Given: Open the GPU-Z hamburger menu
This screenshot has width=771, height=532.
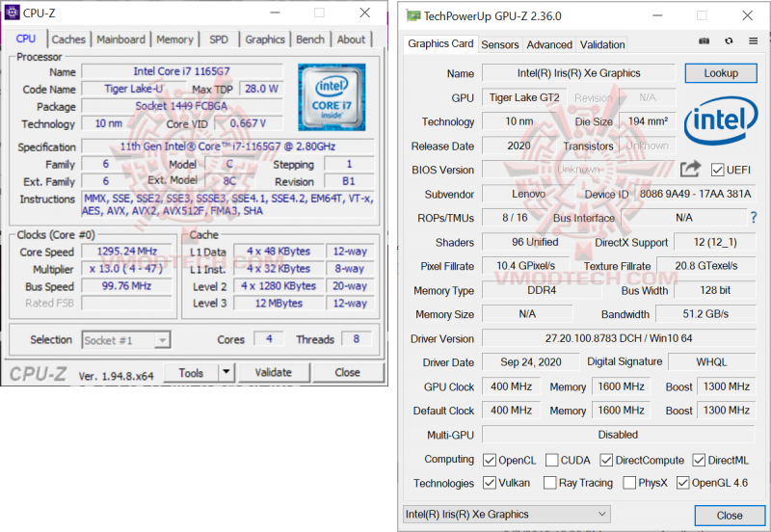Looking at the screenshot, I should 753,41.
